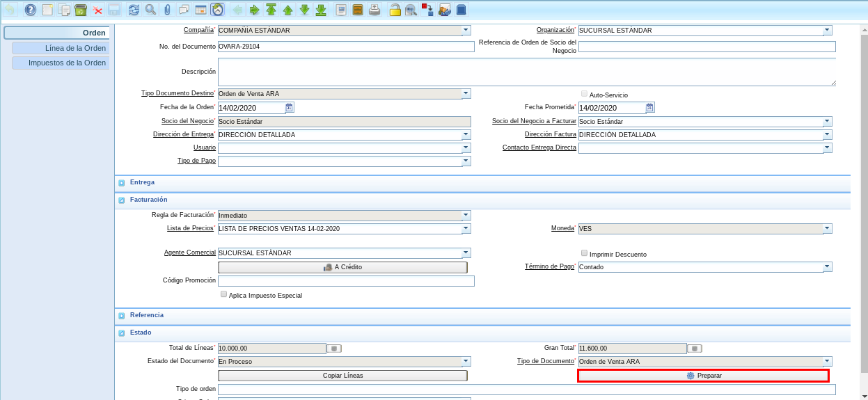Click the Help question mark icon
This screenshot has height=400, width=868.
31,10
